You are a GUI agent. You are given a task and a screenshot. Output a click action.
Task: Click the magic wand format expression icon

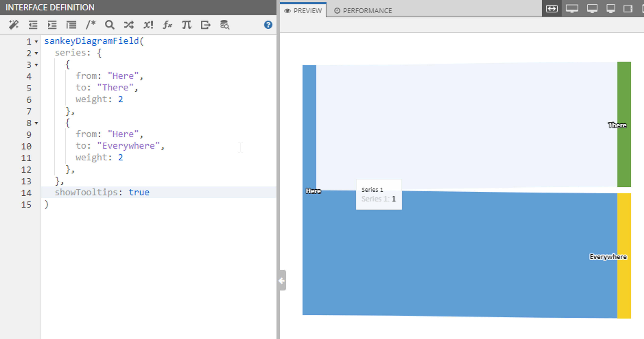14,25
